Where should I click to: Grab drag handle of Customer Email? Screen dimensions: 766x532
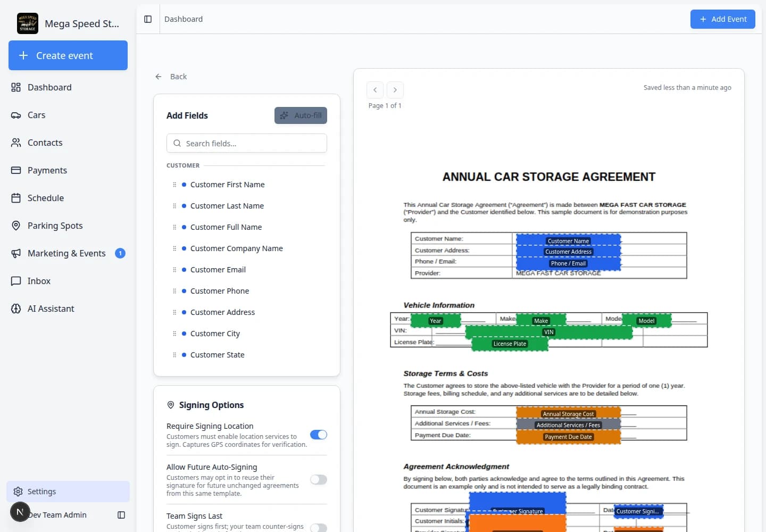click(174, 270)
